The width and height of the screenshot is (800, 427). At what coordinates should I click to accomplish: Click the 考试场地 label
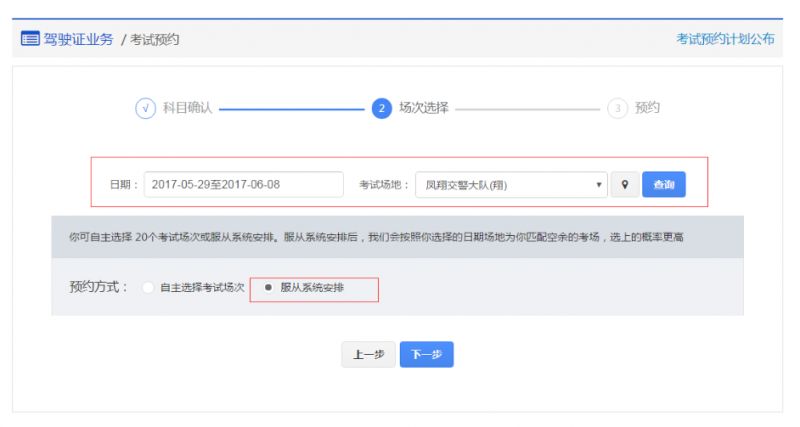(x=384, y=185)
